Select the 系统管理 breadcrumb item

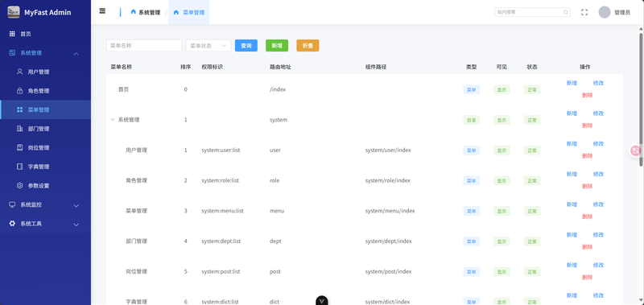[x=146, y=12]
